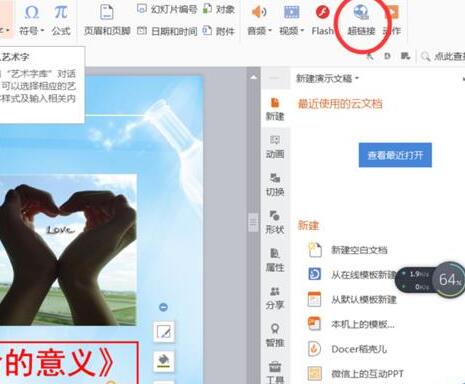Insert a Flash animation
465x384 pixels.
[x=322, y=20]
